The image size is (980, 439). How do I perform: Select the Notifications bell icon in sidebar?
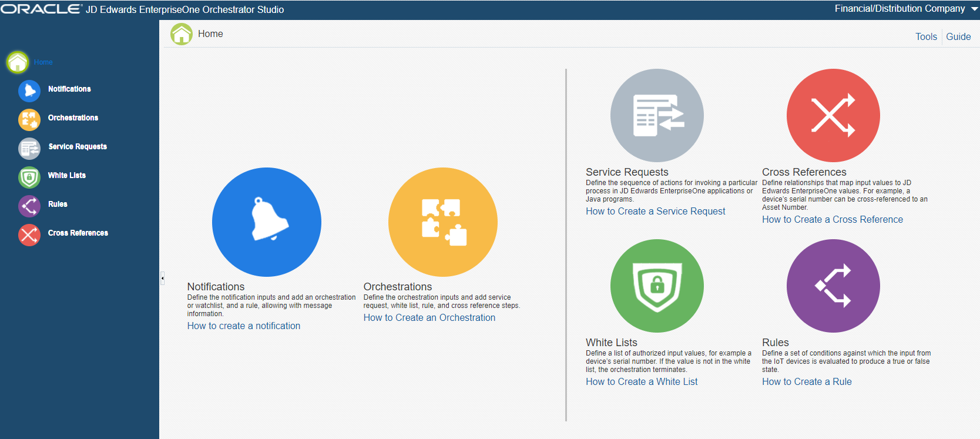[x=29, y=91]
